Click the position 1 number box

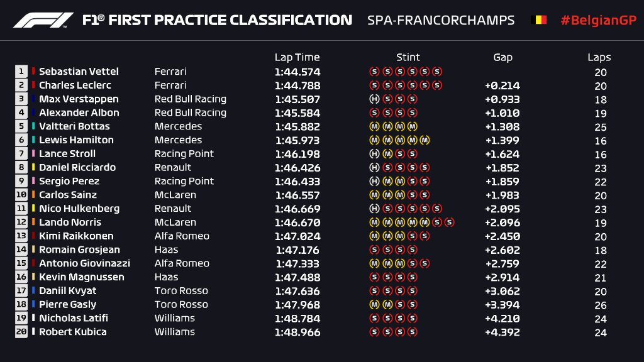pyautogui.click(x=21, y=72)
